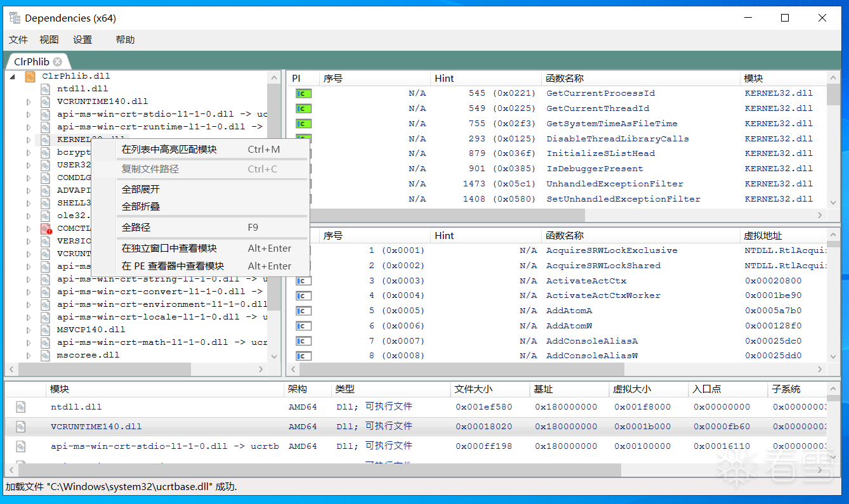Expand the api-ms-win-crt-environment tree node
This screenshot has width=849, height=504.
[28, 304]
